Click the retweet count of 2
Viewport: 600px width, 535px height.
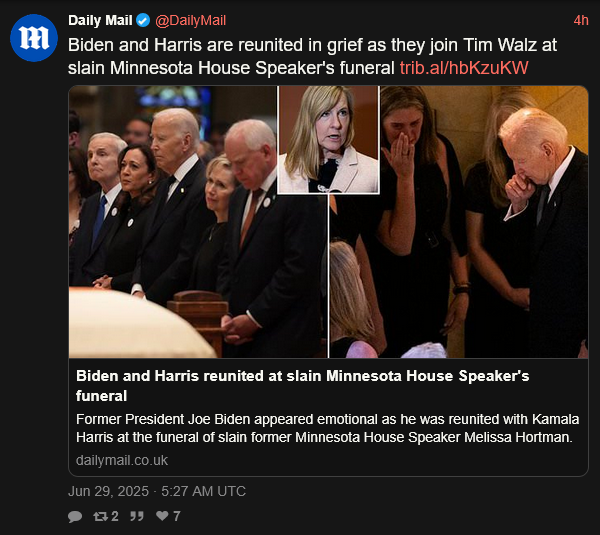point(114,516)
